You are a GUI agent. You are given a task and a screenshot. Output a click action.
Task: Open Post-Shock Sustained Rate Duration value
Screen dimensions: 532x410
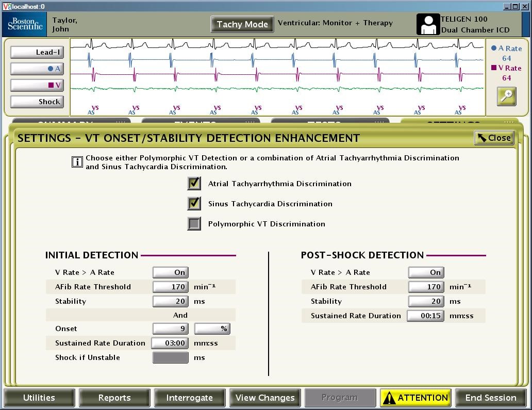pos(425,316)
